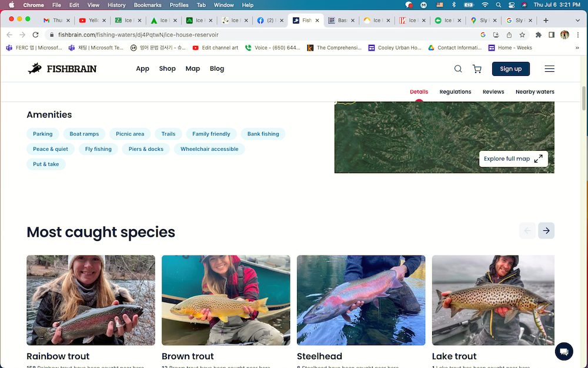This screenshot has width=588, height=368.
Task: Open the Apple menu
Action: (x=12, y=5)
